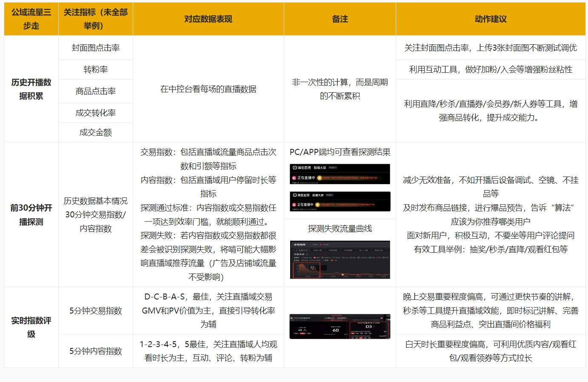
Task: Click the red badge icon in the D3 dashboard header
Action: [382, 318]
